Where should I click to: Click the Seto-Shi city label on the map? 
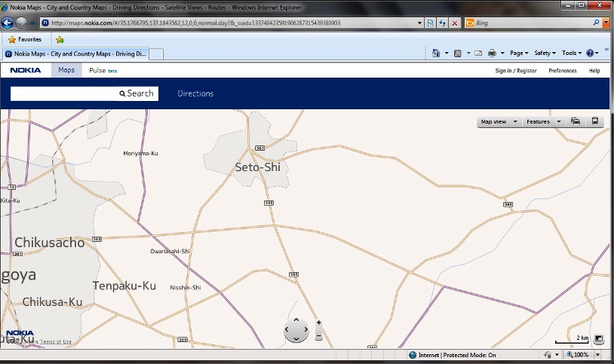(x=258, y=167)
